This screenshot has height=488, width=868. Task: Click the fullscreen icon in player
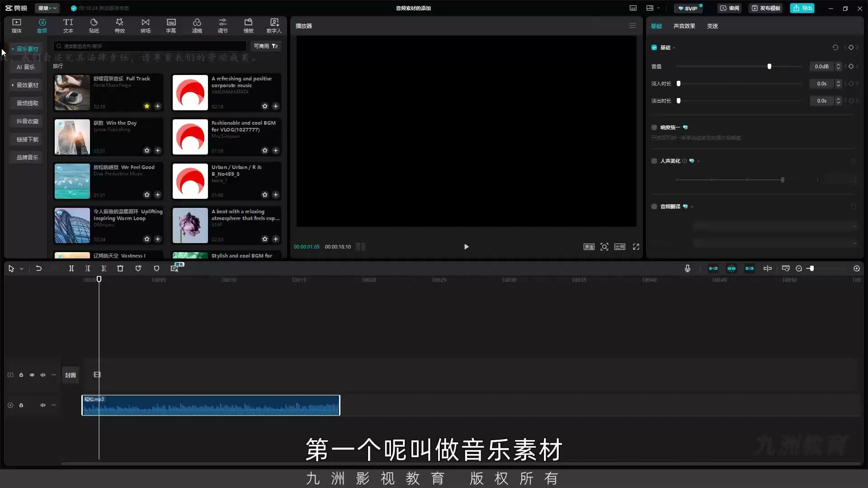click(x=636, y=247)
